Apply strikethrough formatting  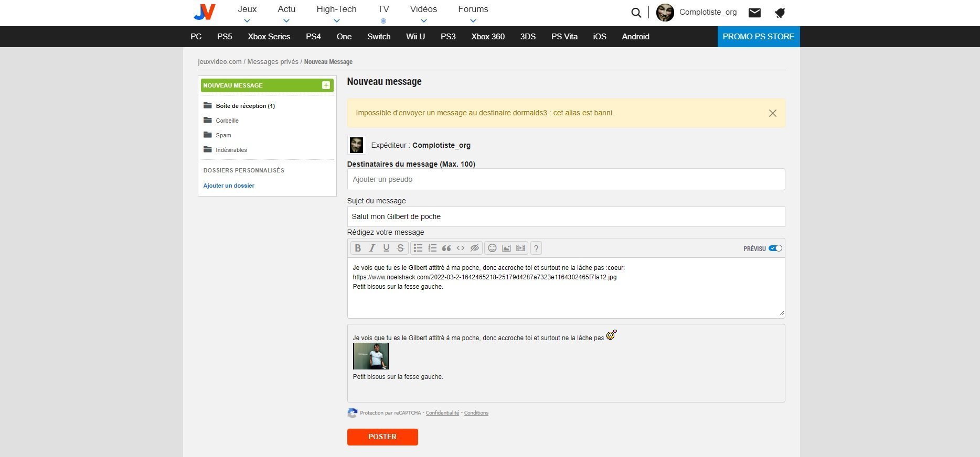point(400,248)
